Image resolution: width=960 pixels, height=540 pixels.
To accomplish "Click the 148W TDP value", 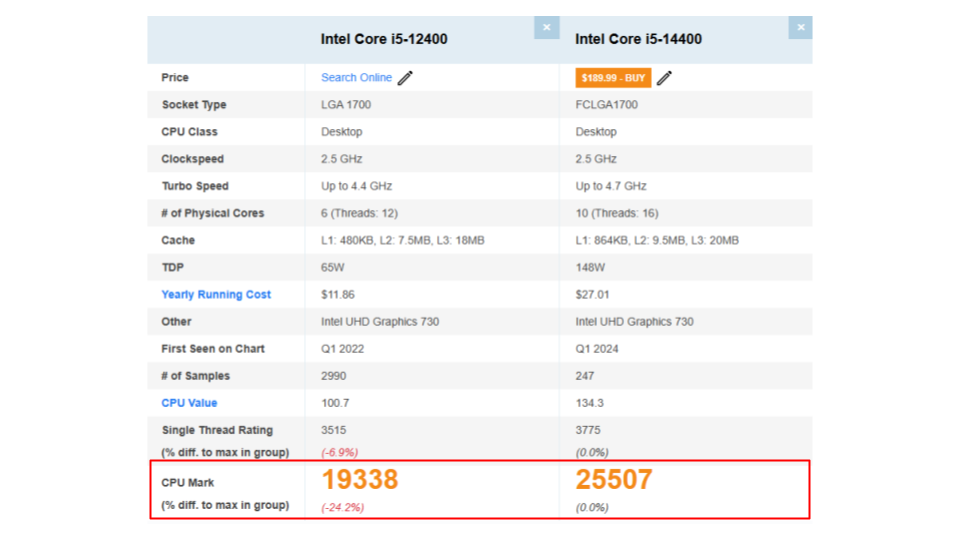I will (590, 268).
